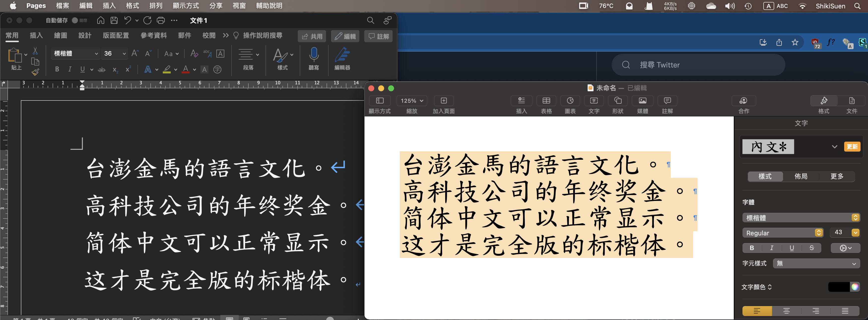
Task: Open the Regular font weight dropdown in Pages
Action: pos(819,233)
